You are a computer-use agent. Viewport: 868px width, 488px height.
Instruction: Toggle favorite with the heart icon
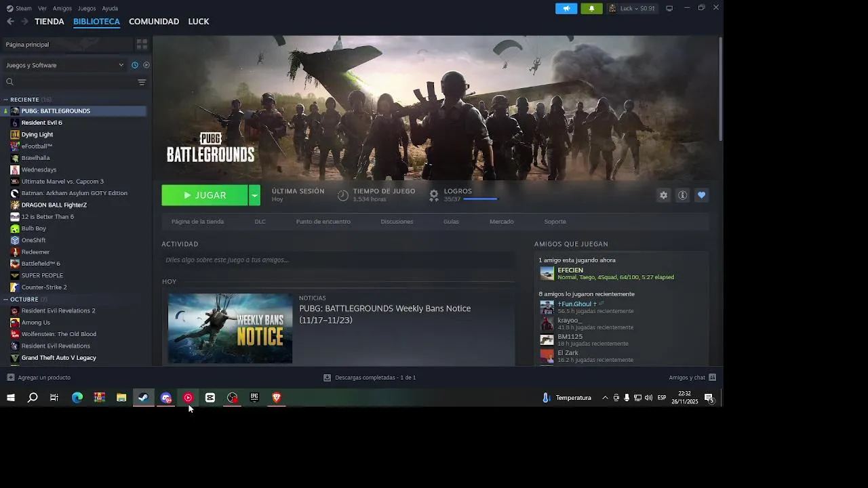tap(701, 195)
